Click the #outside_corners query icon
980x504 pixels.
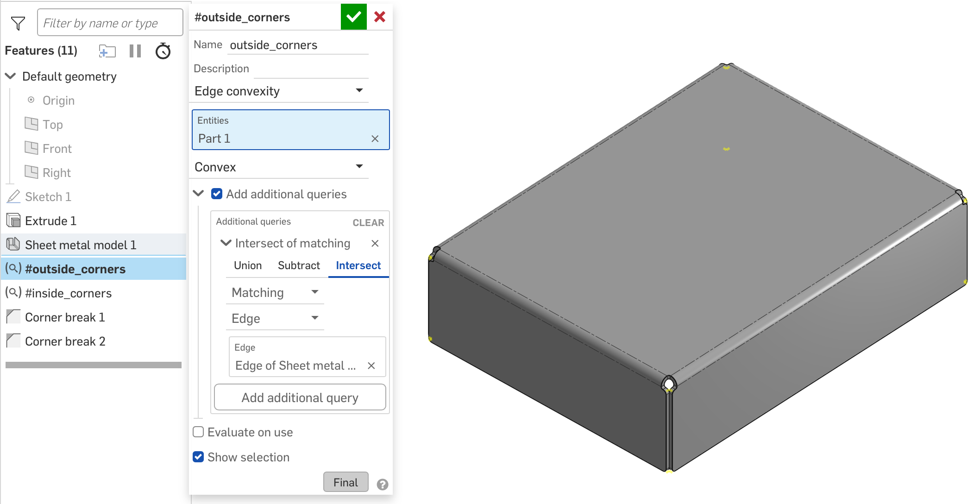[x=13, y=268]
